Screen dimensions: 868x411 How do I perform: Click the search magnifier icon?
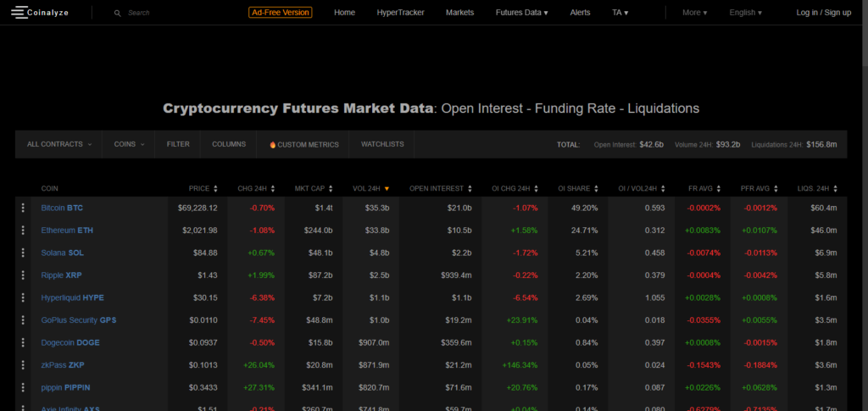[118, 13]
